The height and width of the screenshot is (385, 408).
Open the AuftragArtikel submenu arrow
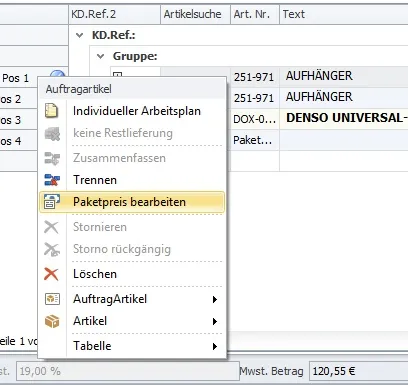pos(215,299)
